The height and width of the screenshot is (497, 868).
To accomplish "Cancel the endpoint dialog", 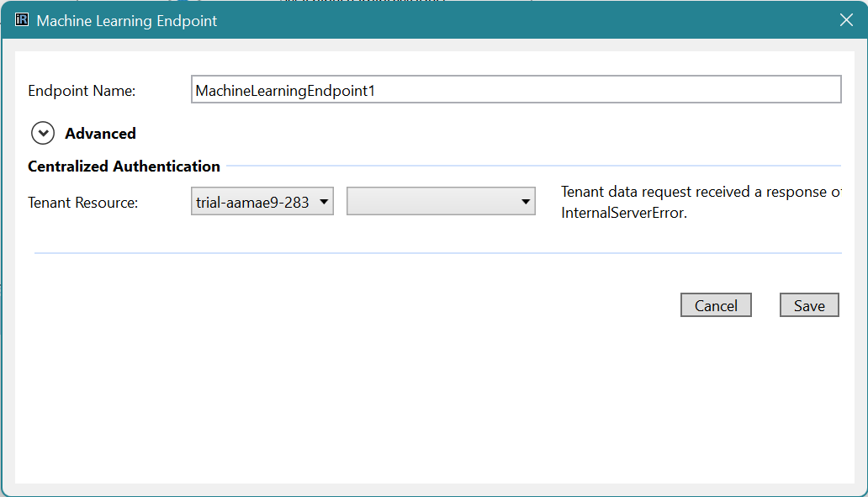I will (x=715, y=304).
